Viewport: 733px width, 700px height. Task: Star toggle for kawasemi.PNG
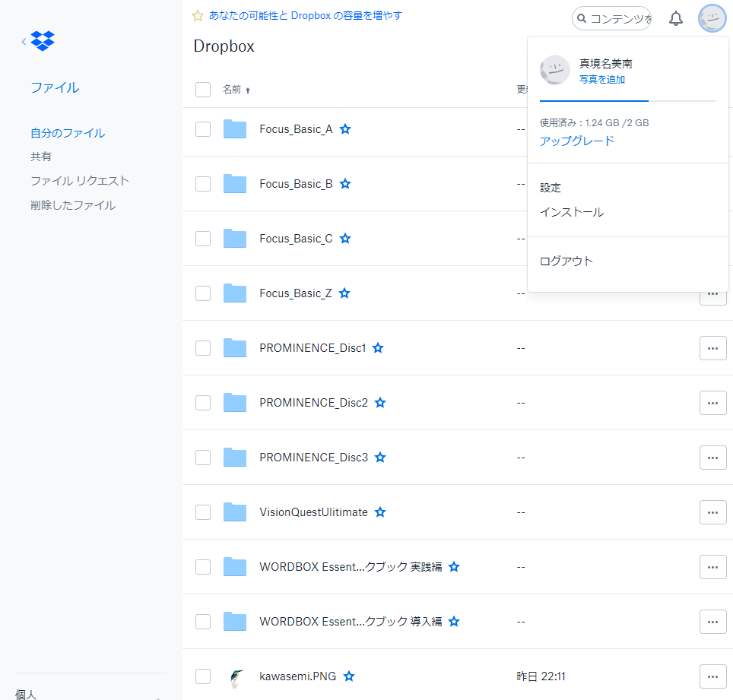pyautogui.click(x=349, y=676)
